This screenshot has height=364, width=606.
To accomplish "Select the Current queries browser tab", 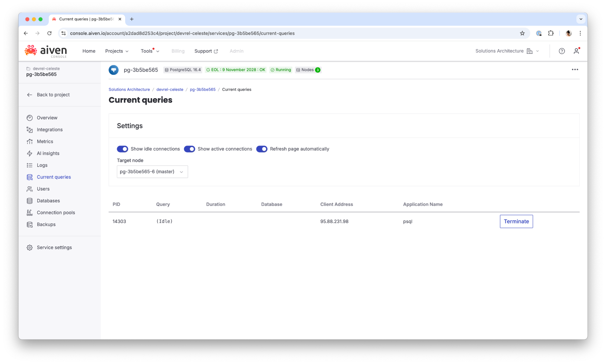I will click(86, 19).
